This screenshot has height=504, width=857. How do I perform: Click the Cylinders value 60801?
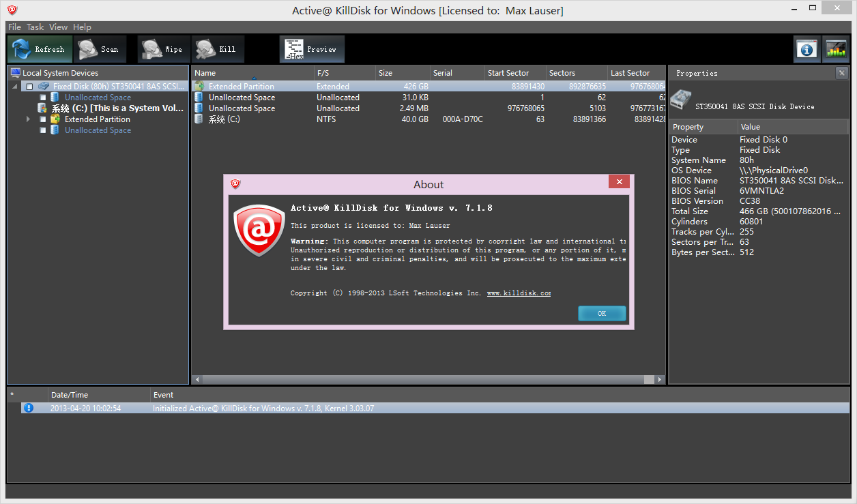(751, 222)
